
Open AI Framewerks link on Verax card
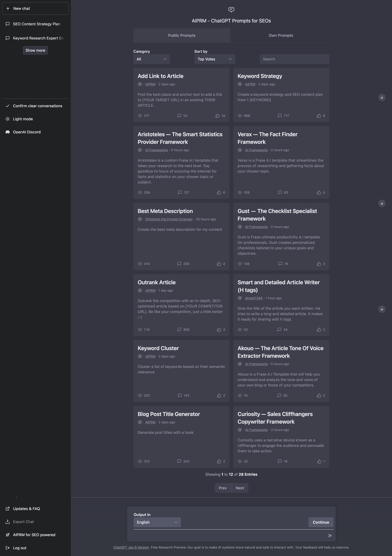click(256, 150)
